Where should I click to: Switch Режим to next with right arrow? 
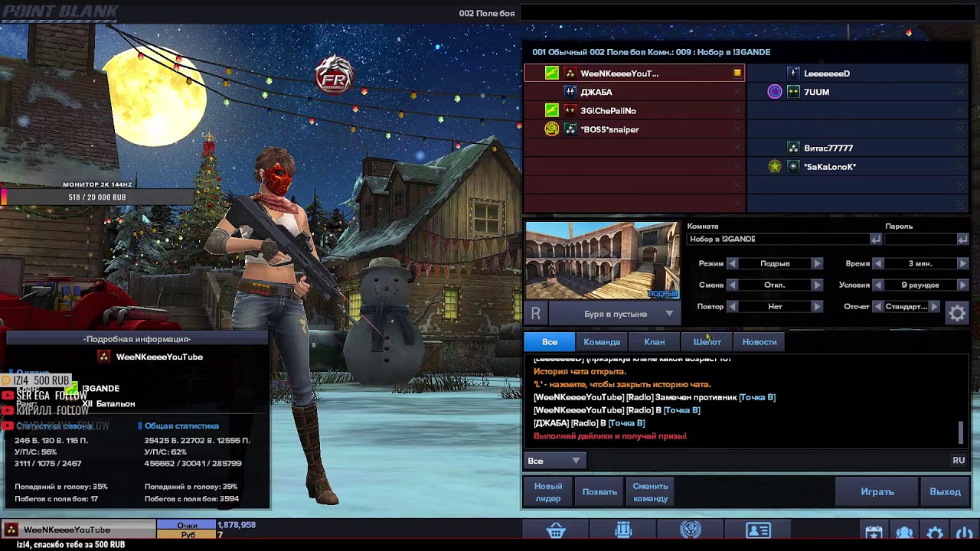pos(817,263)
